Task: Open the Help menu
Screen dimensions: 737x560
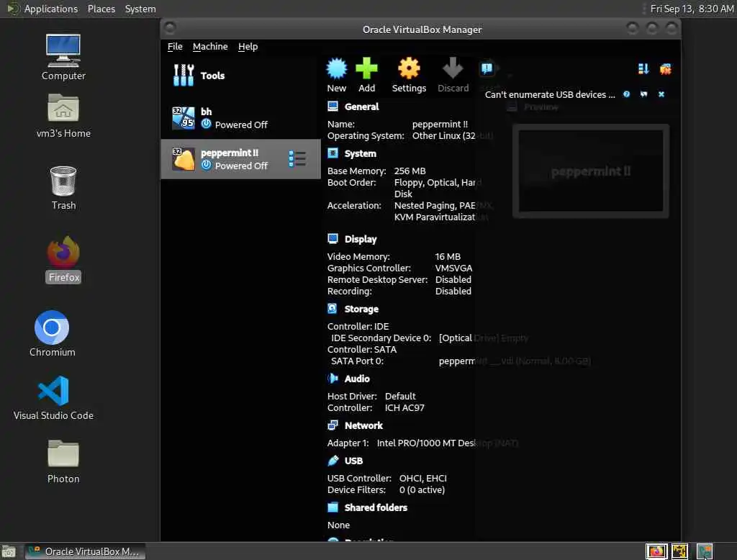Action: click(x=248, y=47)
